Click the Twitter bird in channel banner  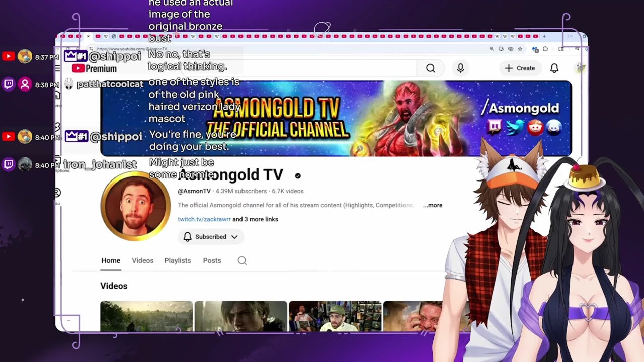[515, 127]
